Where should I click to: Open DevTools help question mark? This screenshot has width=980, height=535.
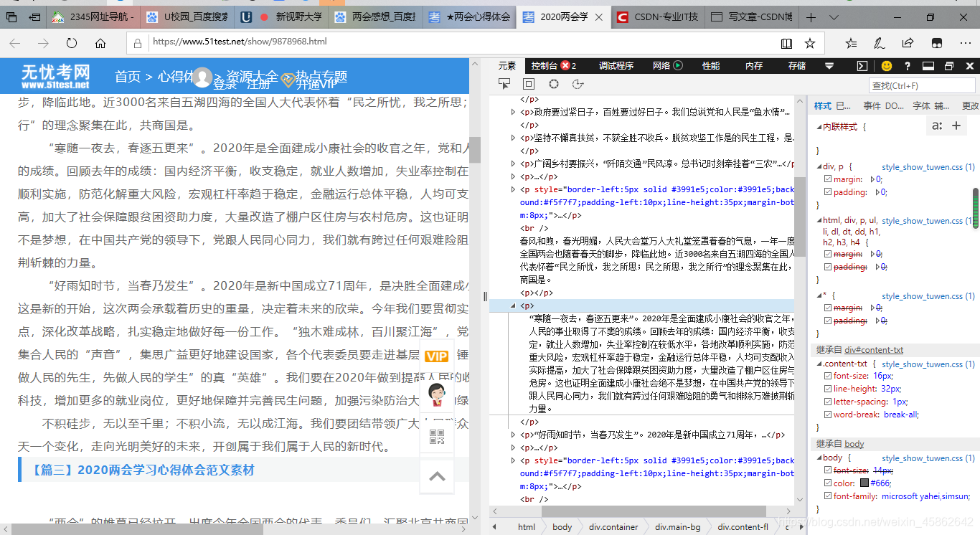(x=908, y=66)
